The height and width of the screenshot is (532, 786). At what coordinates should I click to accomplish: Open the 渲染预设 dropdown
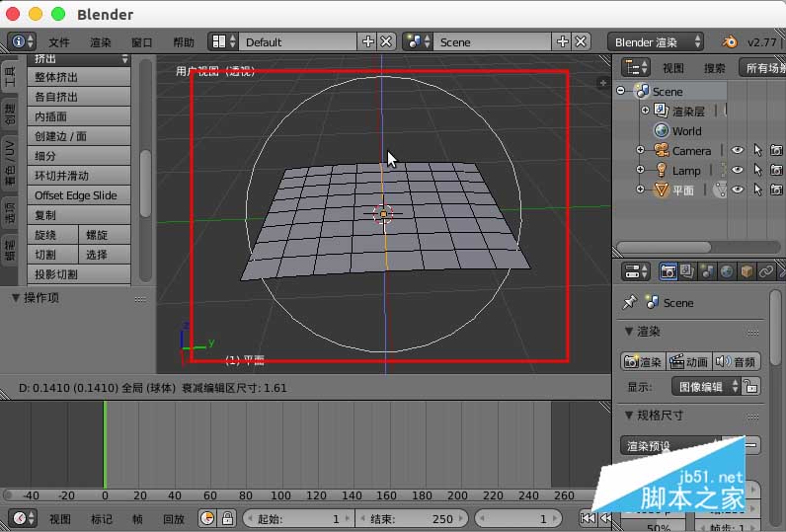(670, 445)
